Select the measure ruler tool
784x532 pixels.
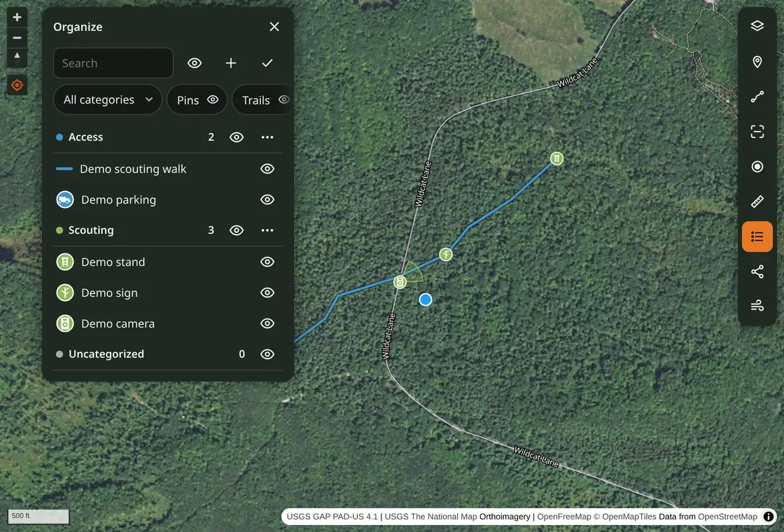coord(757,202)
